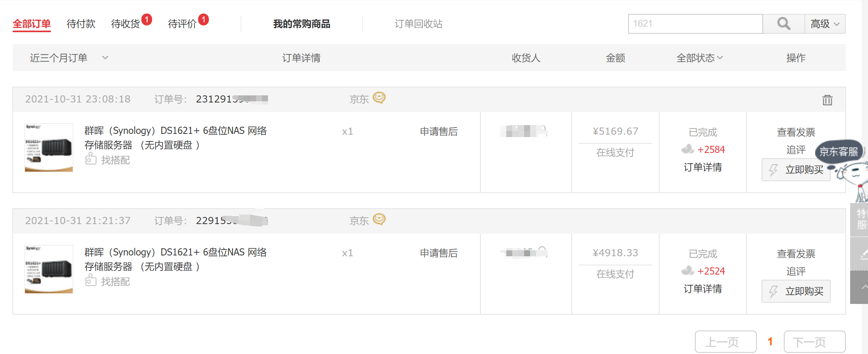Click the feedback pencil sidebar icon
Viewport: 868px width, 354px height.
(x=860, y=254)
